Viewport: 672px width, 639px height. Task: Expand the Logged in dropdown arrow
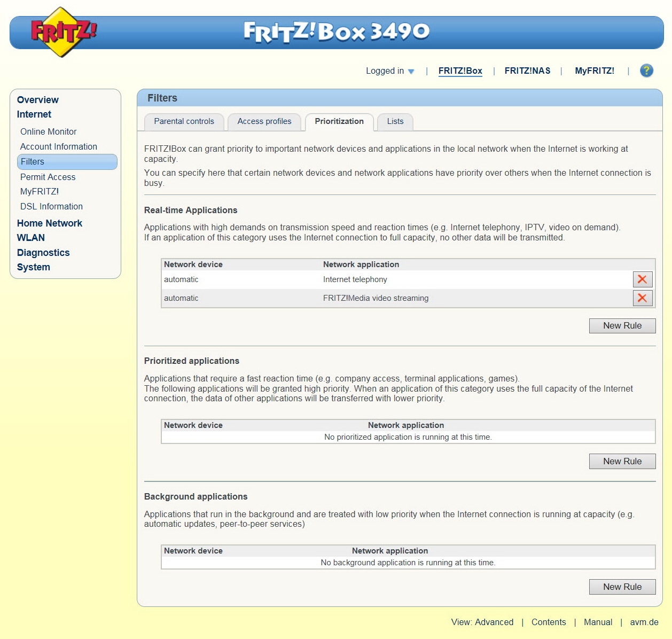pos(411,71)
